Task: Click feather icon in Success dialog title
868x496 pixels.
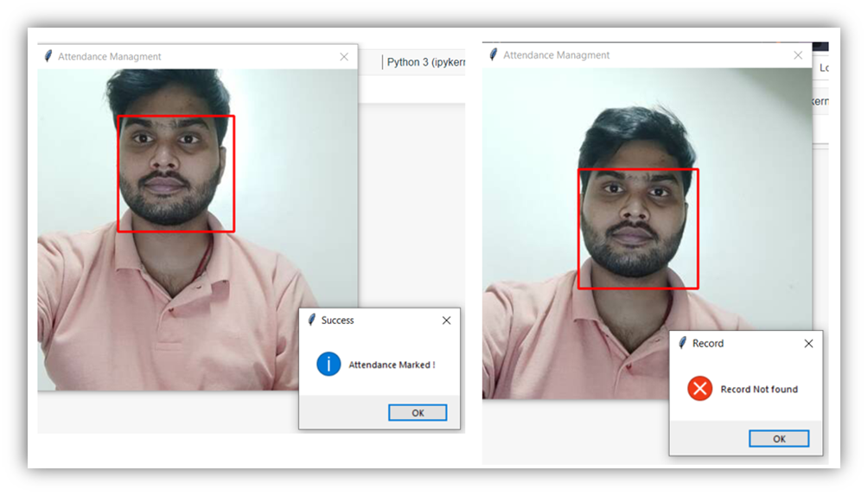Action: (x=311, y=320)
